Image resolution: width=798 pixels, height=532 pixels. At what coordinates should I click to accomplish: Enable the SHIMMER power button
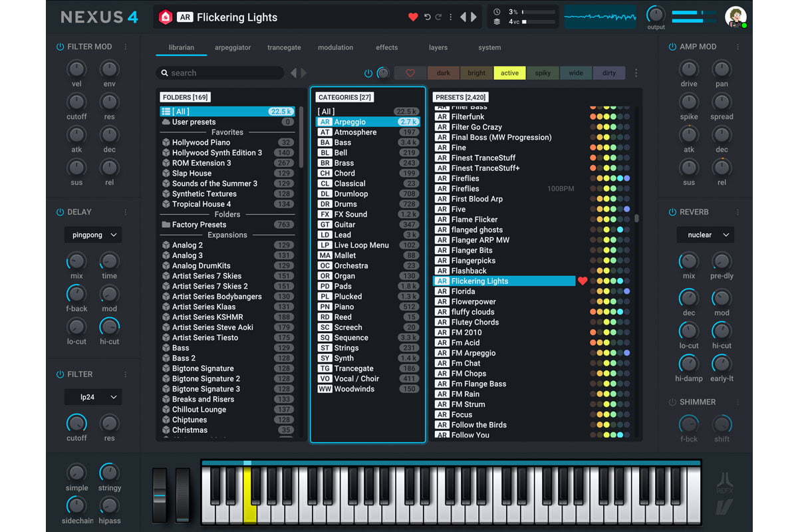(x=672, y=402)
